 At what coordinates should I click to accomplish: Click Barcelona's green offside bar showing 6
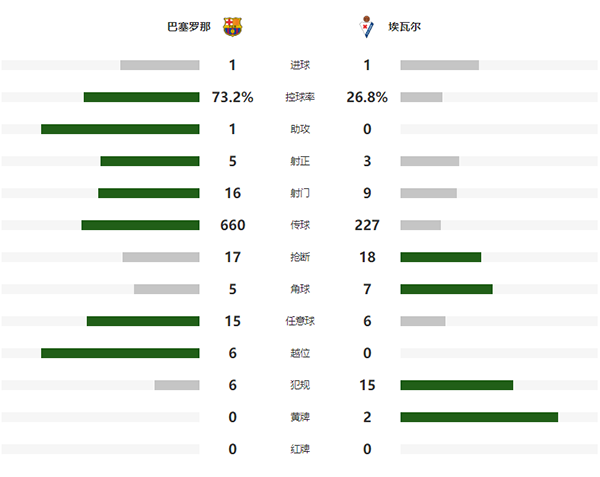click(x=120, y=353)
